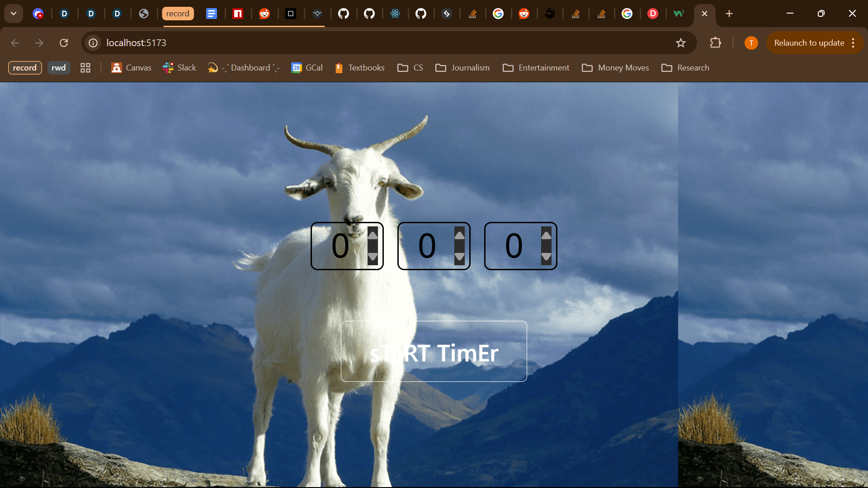Expand the Entertainment bookmarks folder
The height and width of the screenshot is (488, 868).
pos(536,68)
